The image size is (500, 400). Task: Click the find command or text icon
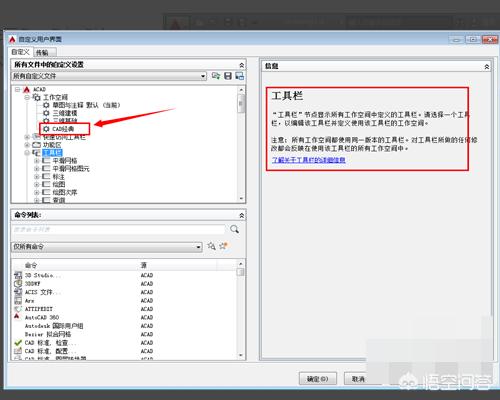(211, 246)
